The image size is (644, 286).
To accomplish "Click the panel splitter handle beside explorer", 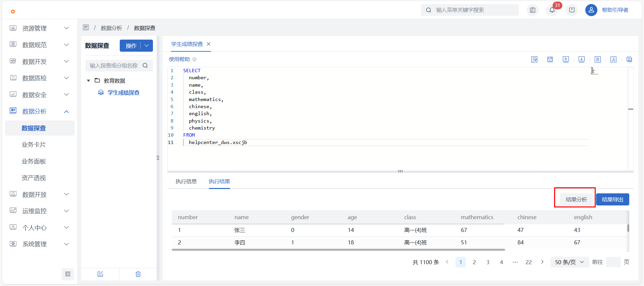I will click(158, 158).
